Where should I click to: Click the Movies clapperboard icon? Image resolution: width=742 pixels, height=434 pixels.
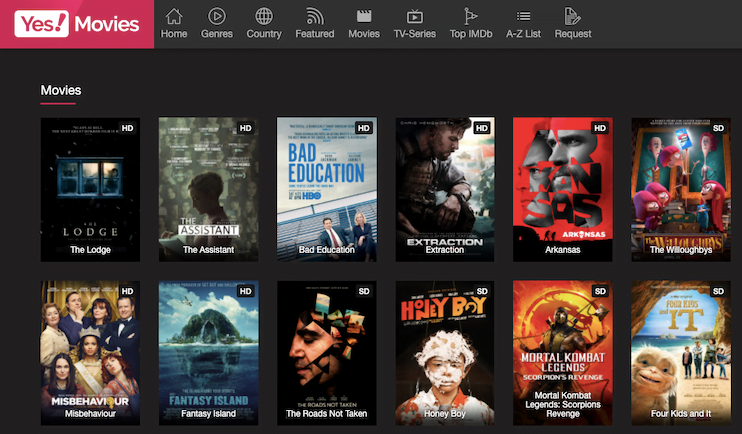point(364,17)
